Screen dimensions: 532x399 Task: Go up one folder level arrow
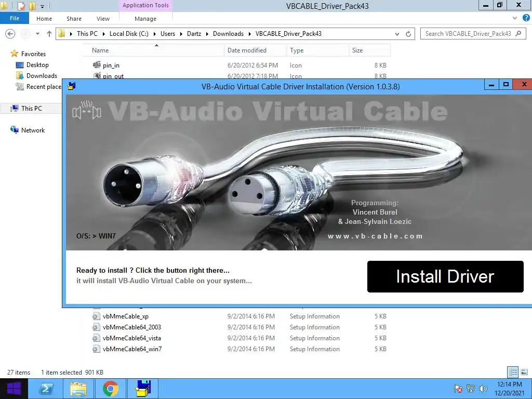click(49, 34)
